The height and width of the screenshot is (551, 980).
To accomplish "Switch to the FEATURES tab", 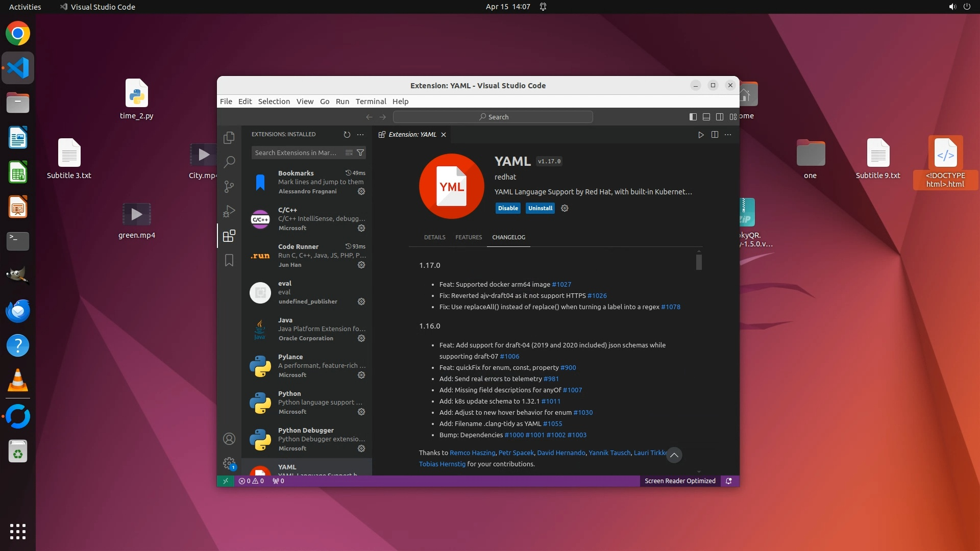I will (468, 237).
